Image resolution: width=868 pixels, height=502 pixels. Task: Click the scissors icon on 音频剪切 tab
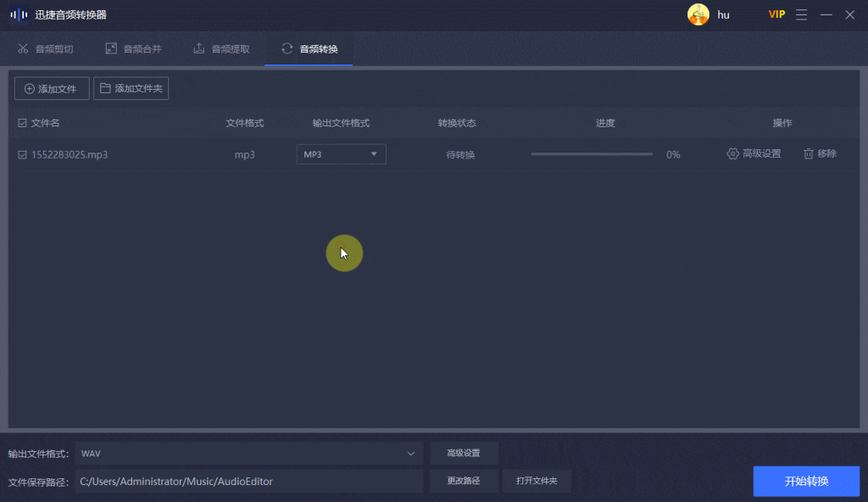(23, 49)
